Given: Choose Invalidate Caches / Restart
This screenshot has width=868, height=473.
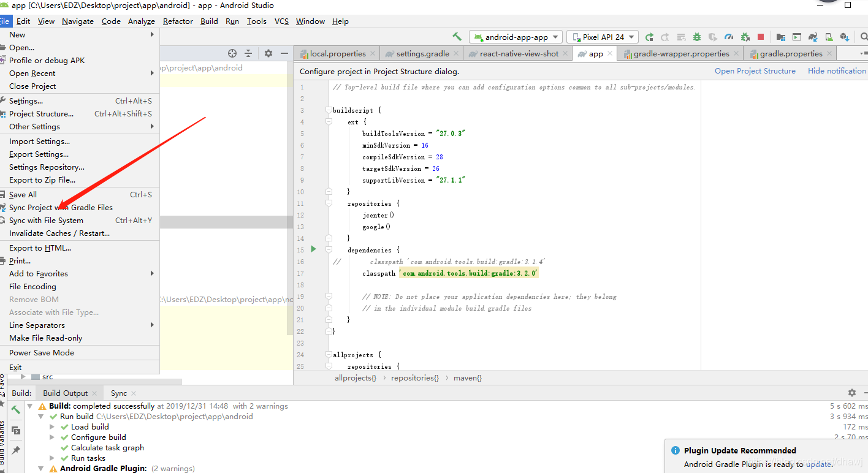Looking at the screenshot, I should coord(80,233).
